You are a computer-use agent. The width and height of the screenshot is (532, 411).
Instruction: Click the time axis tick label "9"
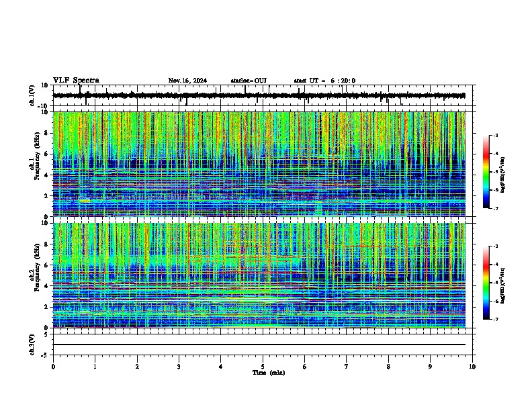tap(430, 367)
